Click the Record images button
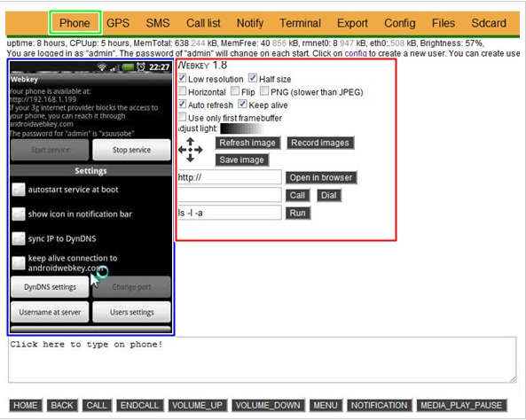This screenshot has height=420, width=526. tap(320, 143)
